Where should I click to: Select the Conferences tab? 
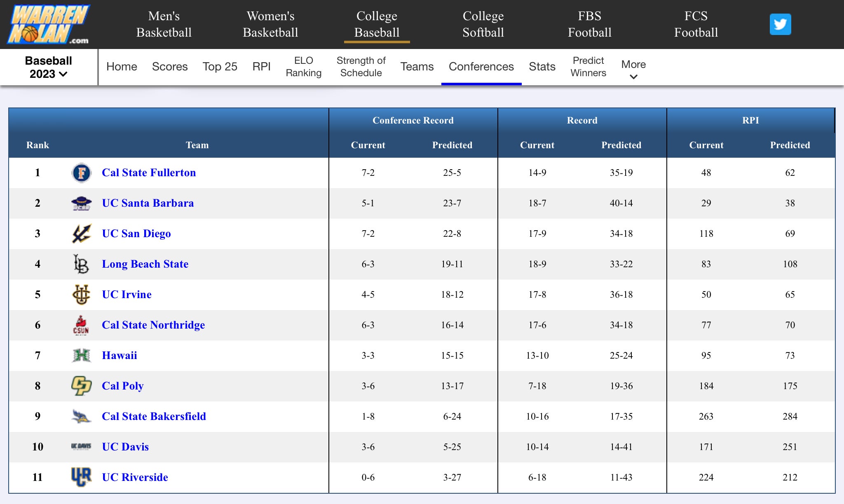(481, 67)
